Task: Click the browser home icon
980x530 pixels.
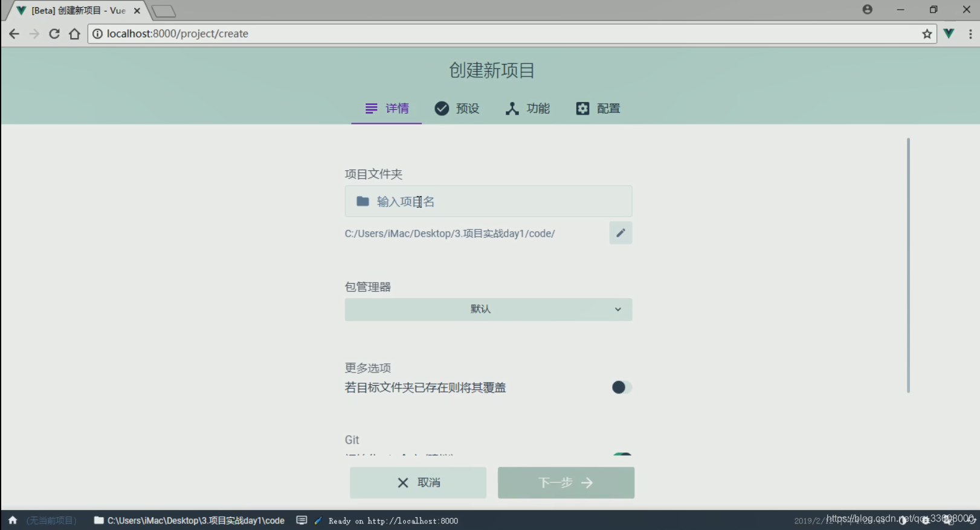Action: [74, 34]
